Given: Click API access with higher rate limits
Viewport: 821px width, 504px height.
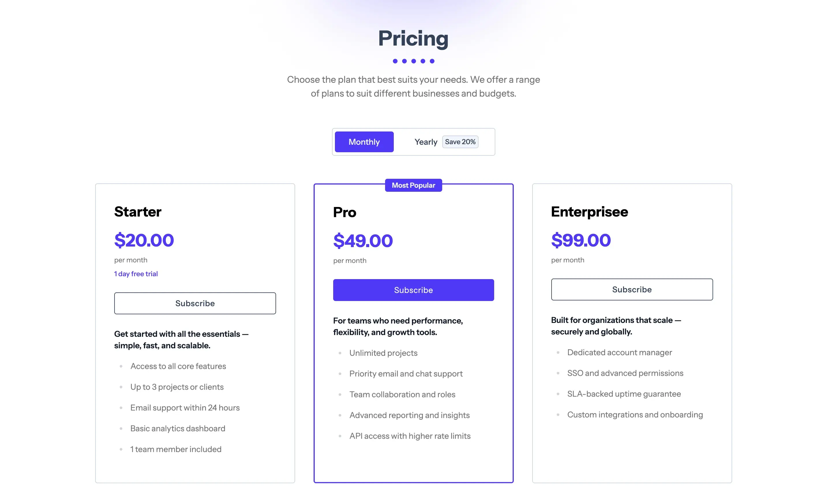Looking at the screenshot, I should (410, 436).
